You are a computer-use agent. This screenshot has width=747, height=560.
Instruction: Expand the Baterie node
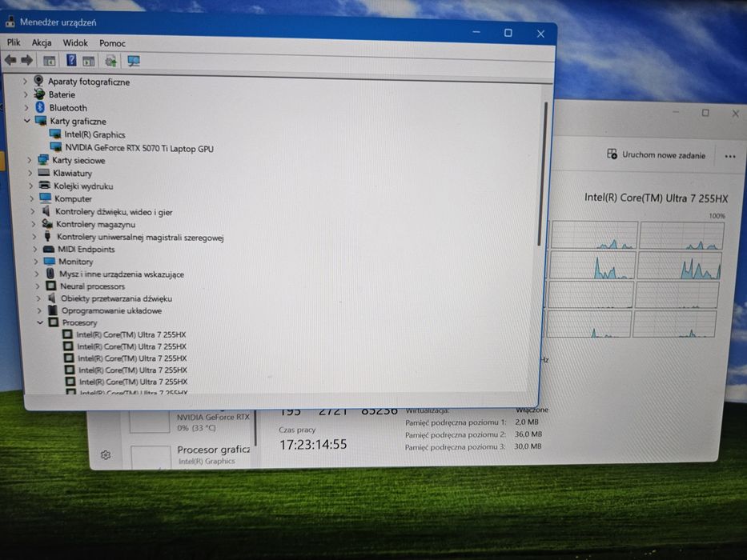[x=26, y=94]
